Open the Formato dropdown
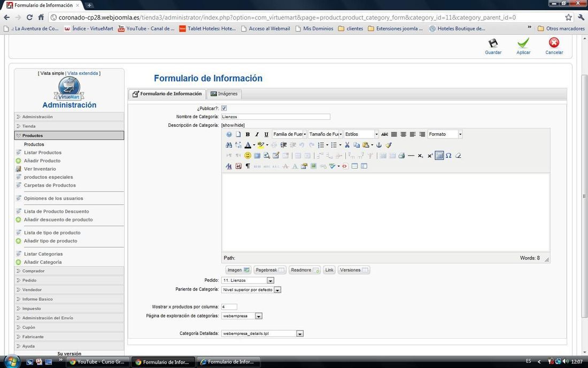This screenshot has width=588, height=368. click(x=445, y=134)
